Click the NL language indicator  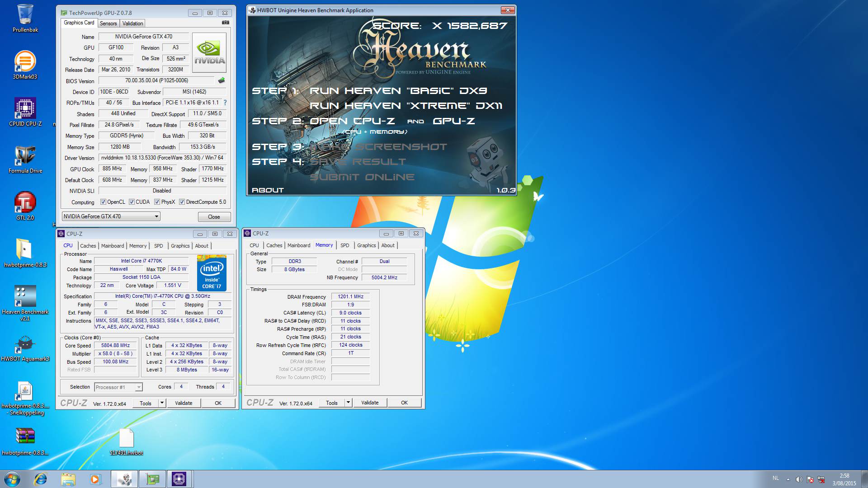(x=776, y=478)
